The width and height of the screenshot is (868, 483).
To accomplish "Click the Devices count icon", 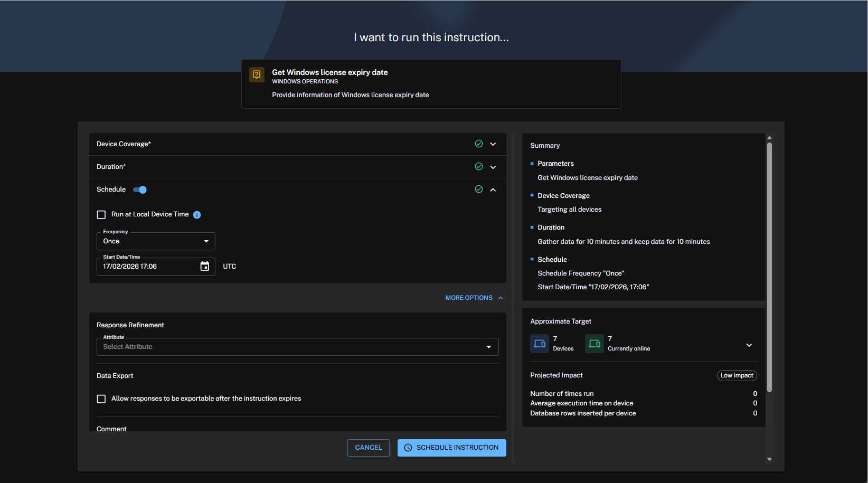I will pos(539,344).
